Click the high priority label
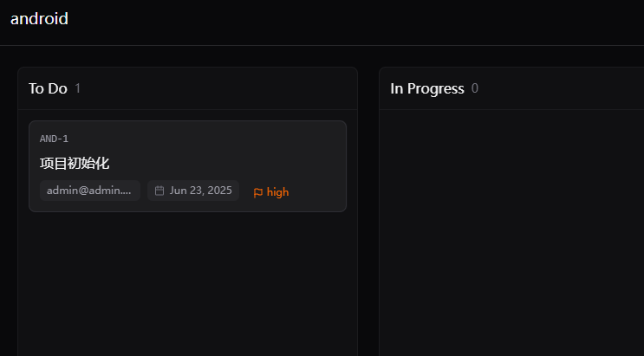Image resolution: width=644 pixels, height=356 pixels. coord(277,192)
